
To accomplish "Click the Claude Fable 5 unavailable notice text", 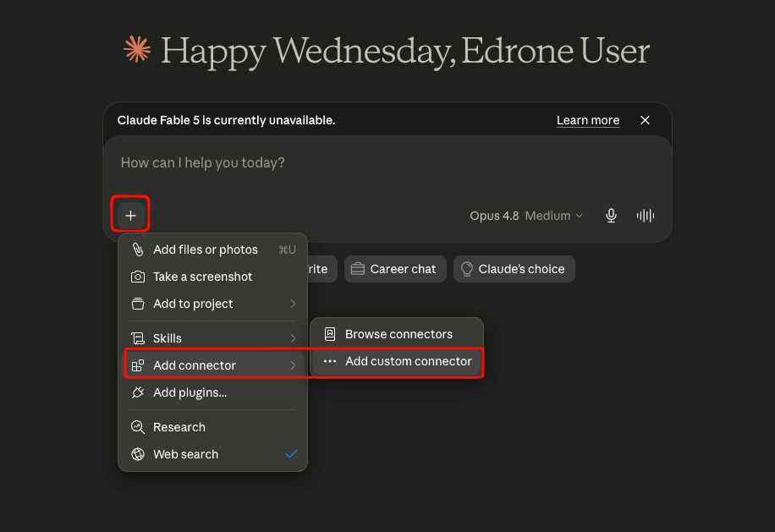I will (226, 120).
